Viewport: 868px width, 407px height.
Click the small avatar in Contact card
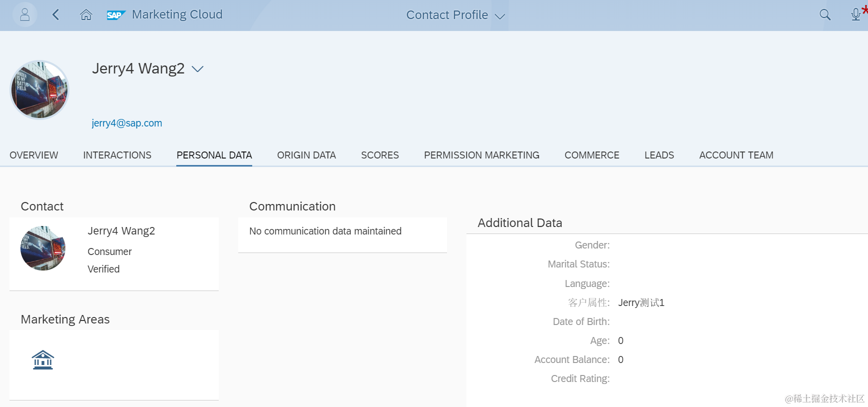click(x=43, y=248)
